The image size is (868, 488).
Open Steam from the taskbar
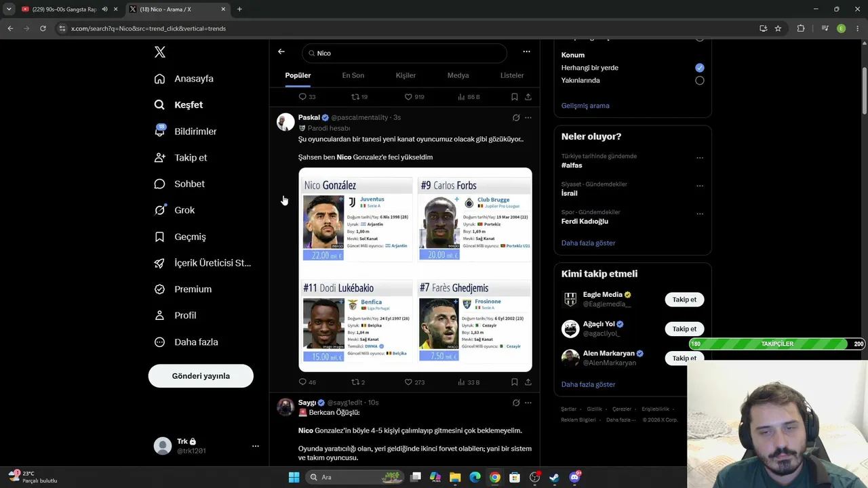(554, 477)
